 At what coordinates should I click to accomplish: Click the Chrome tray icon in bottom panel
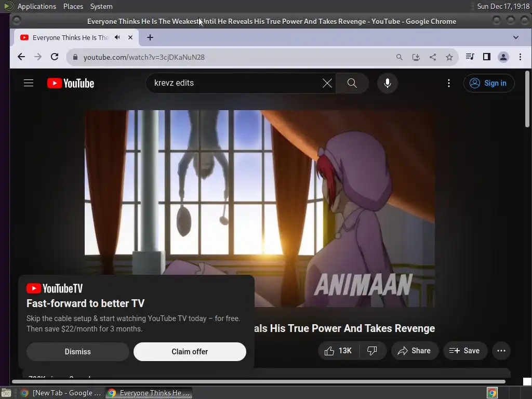click(x=492, y=393)
